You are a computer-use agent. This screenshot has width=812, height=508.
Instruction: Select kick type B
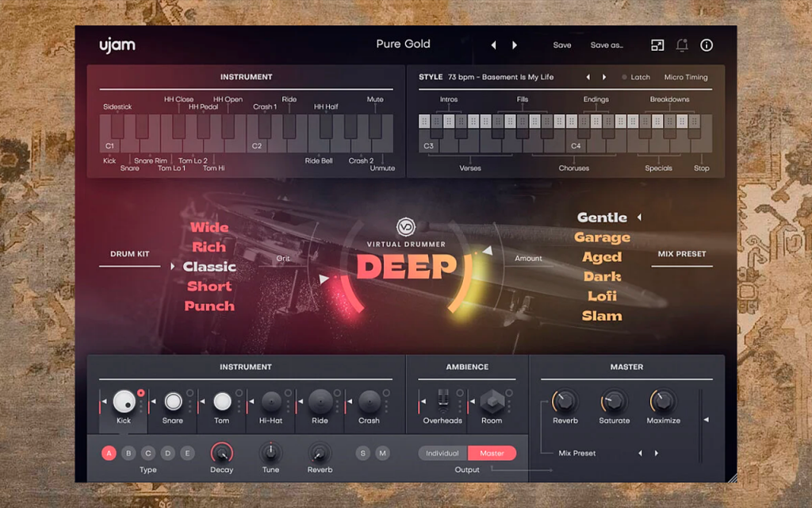tap(128, 453)
